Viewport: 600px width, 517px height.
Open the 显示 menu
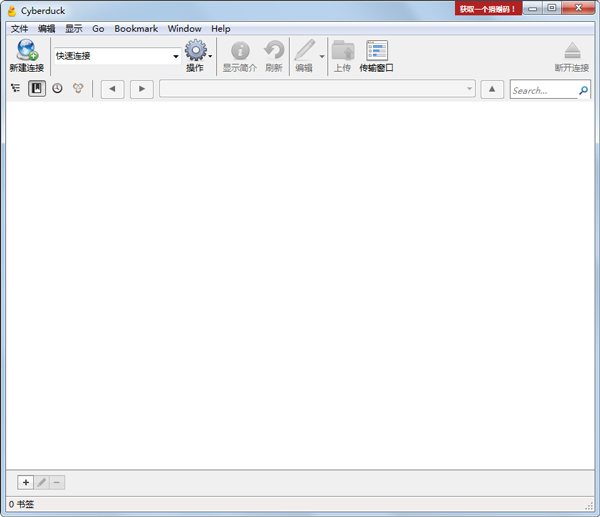(74, 29)
